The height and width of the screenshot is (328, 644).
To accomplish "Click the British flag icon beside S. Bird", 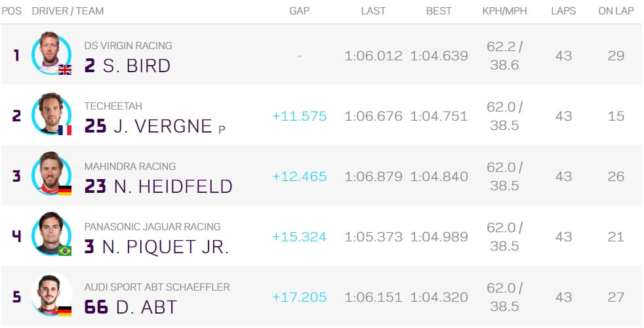I will click(65, 70).
